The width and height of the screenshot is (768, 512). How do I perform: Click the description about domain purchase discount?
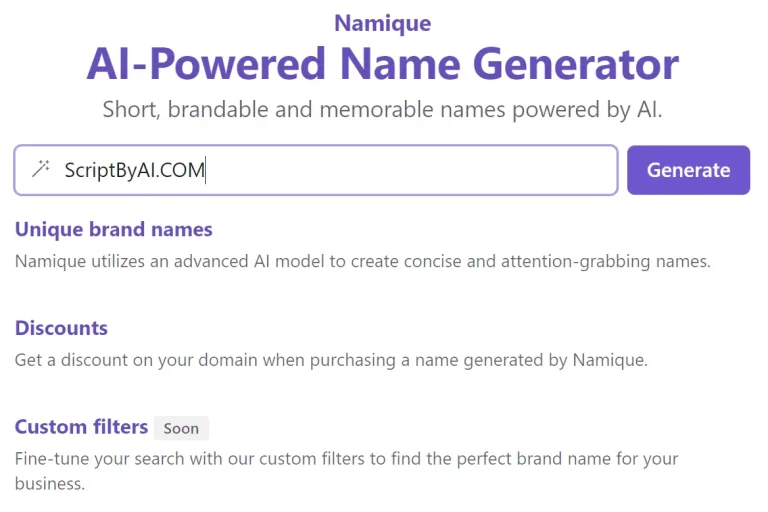331,360
